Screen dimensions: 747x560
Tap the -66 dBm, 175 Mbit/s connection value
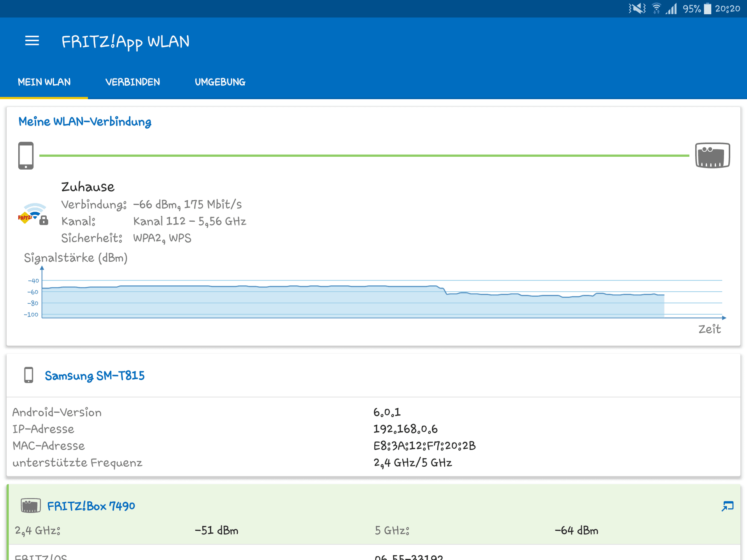point(187,204)
